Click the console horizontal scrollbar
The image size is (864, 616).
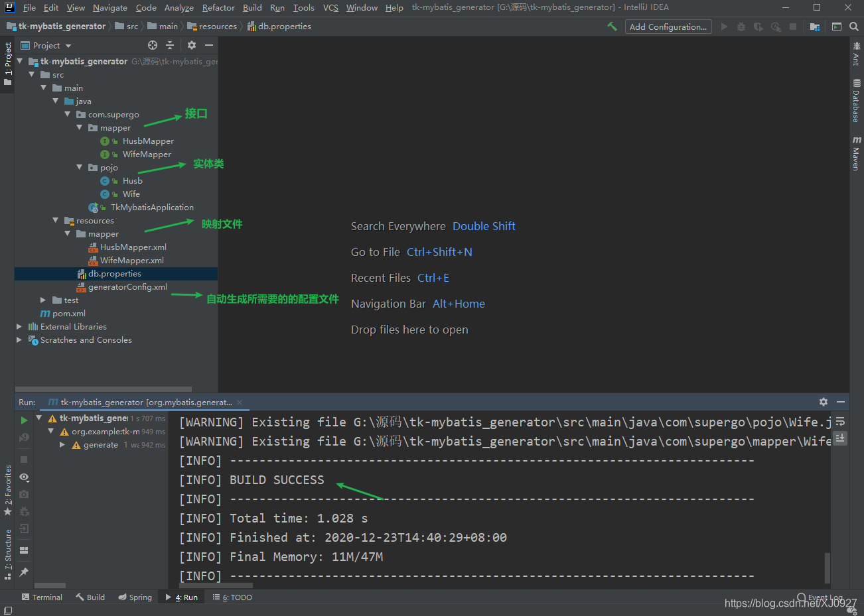pos(216,585)
